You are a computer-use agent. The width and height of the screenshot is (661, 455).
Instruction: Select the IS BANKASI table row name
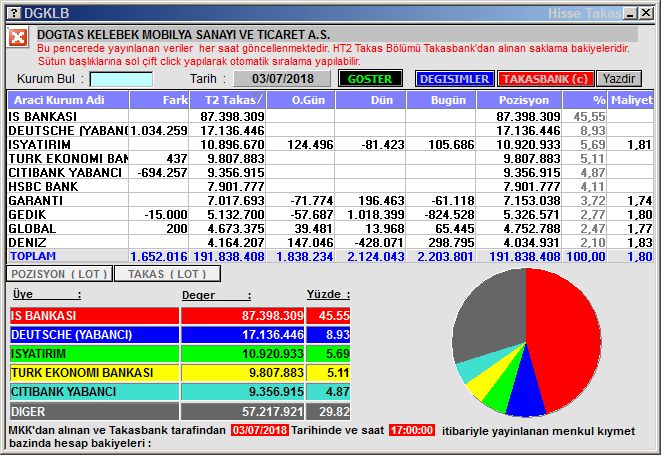[x=43, y=116]
